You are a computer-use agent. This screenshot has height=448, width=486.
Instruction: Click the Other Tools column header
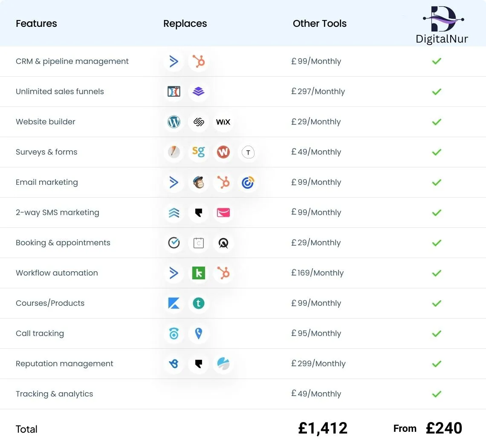tap(319, 23)
